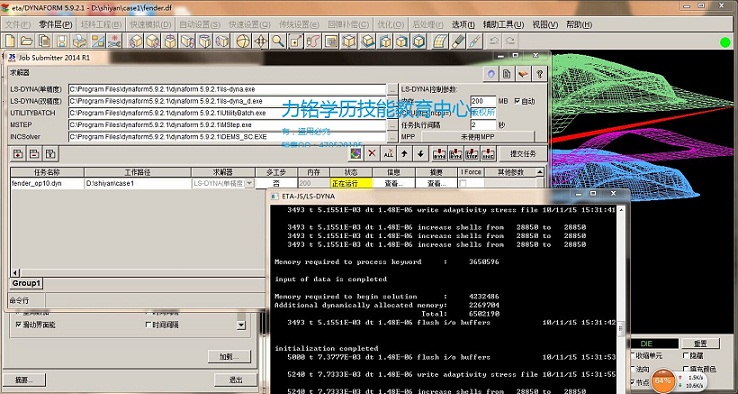Toggle the I Force checkbox for fender_op10.dyn
This screenshot has height=394, width=738.
463,184
